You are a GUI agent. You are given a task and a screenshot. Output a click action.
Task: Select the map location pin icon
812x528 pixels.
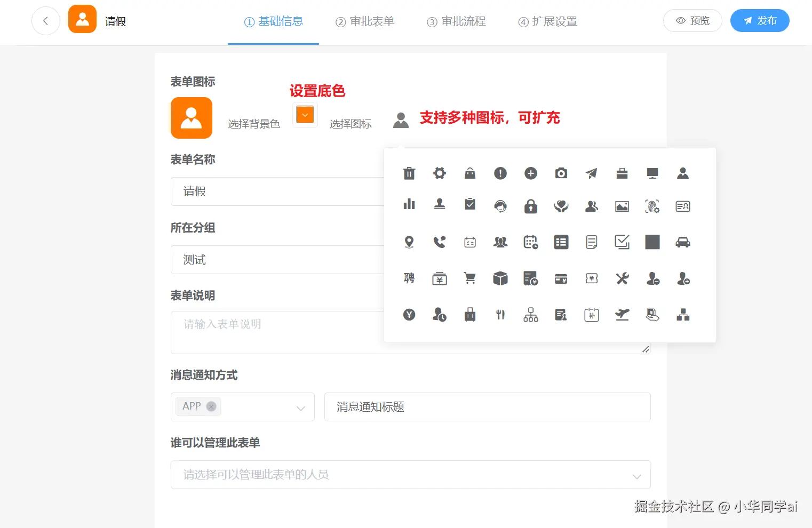(409, 242)
